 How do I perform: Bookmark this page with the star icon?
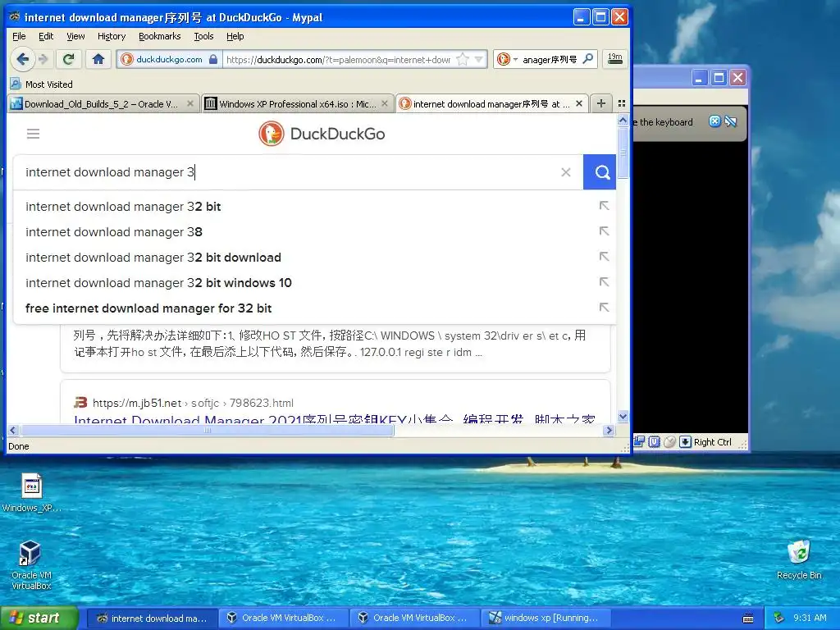(x=463, y=59)
